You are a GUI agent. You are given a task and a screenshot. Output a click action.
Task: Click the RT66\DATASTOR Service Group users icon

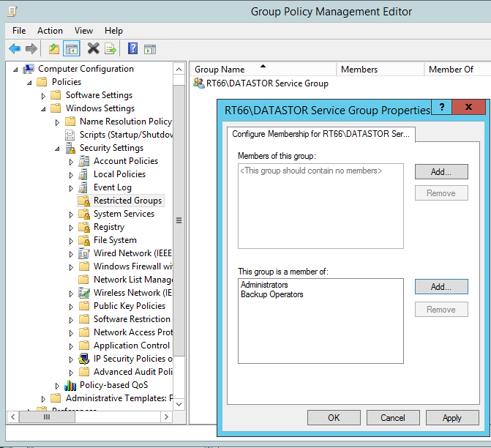click(x=199, y=83)
